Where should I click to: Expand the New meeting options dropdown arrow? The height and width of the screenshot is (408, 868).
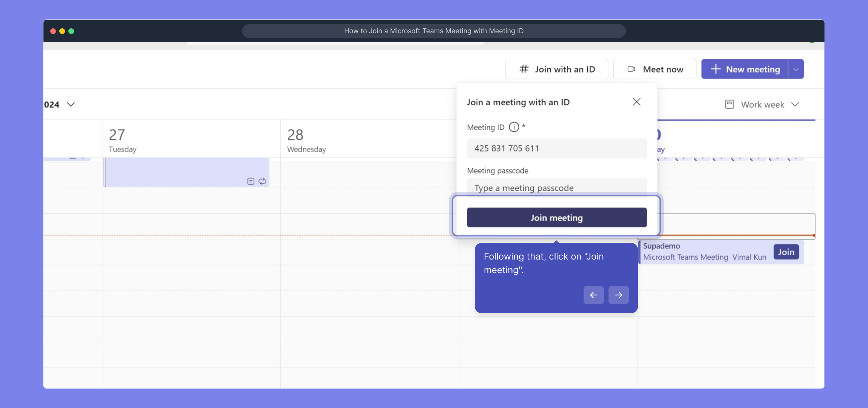point(796,70)
